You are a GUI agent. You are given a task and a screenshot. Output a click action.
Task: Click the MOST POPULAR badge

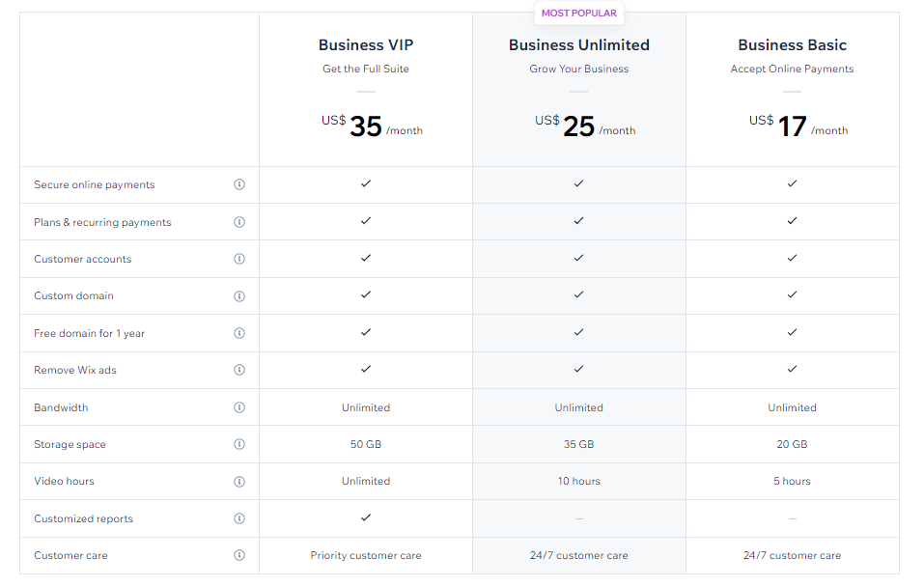pos(578,13)
